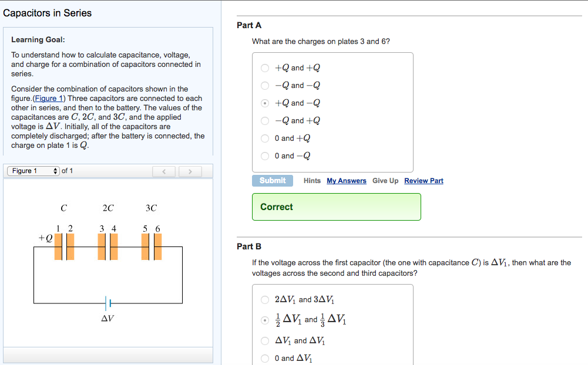
Task: Click the selected +Q and −Q option
Action: [x=265, y=103]
